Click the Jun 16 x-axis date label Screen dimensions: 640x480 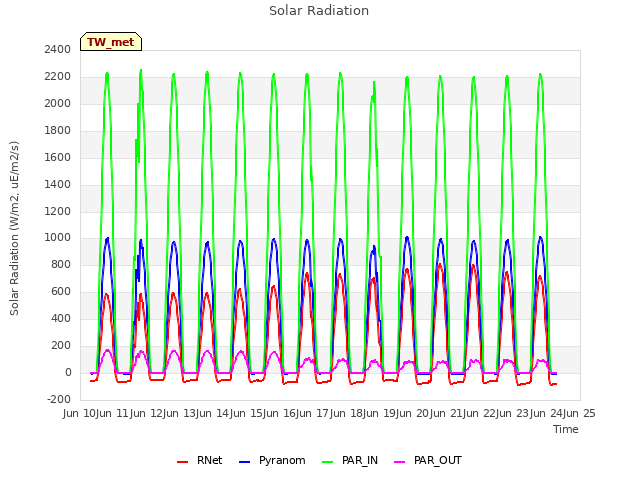280,413
